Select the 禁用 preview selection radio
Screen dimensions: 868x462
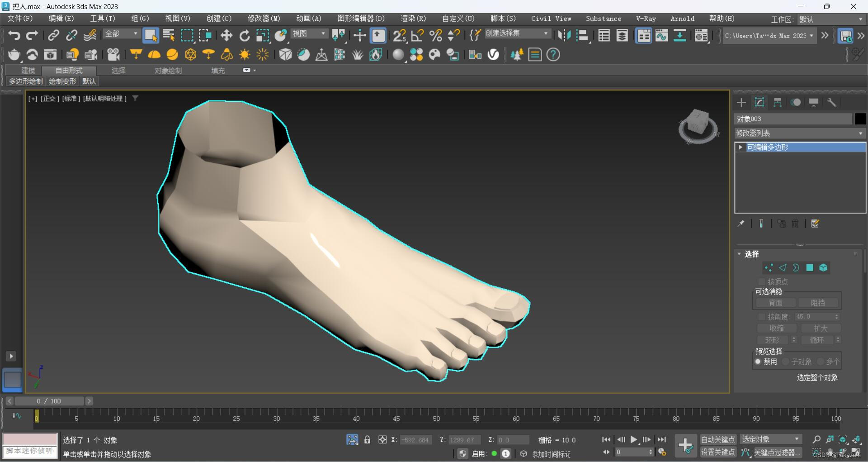click(758, 362)
